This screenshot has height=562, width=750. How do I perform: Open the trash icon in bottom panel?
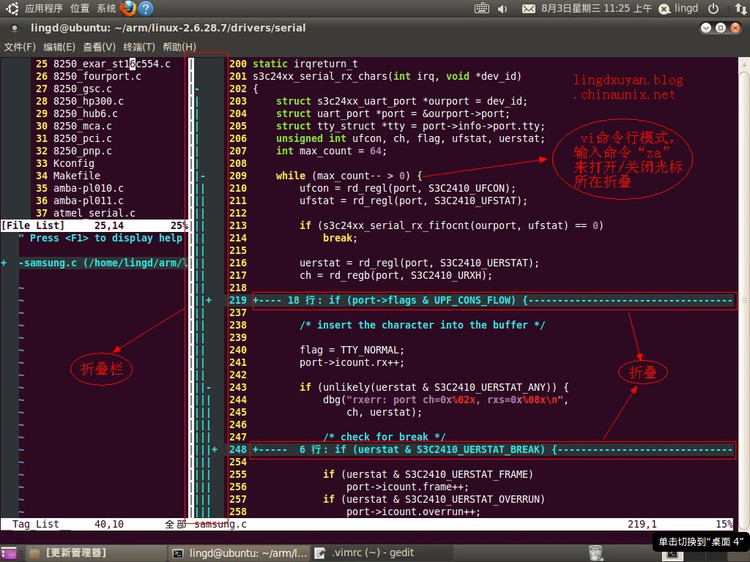tap(595, 553)
